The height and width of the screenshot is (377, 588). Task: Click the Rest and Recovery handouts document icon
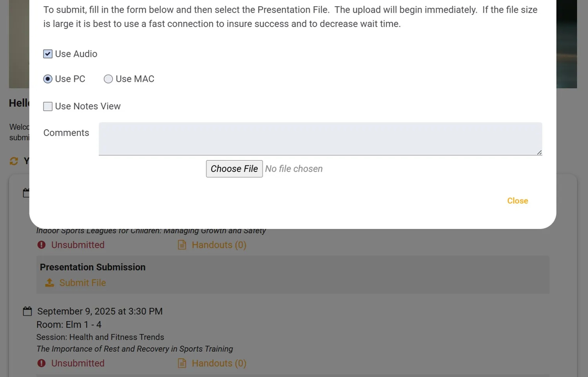[x=182, y=363]
